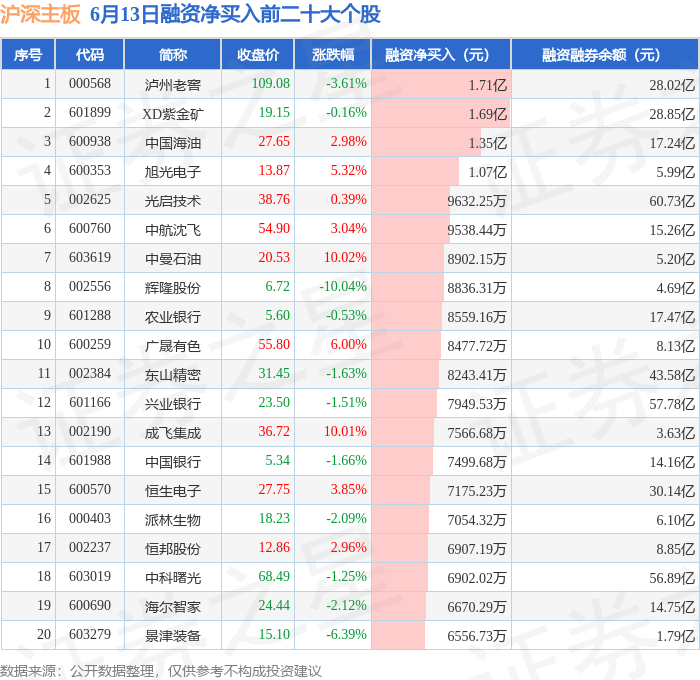Screen dimensions: 700x680
Task: Click the change value -2.09%
Action: tap(346, 519)
